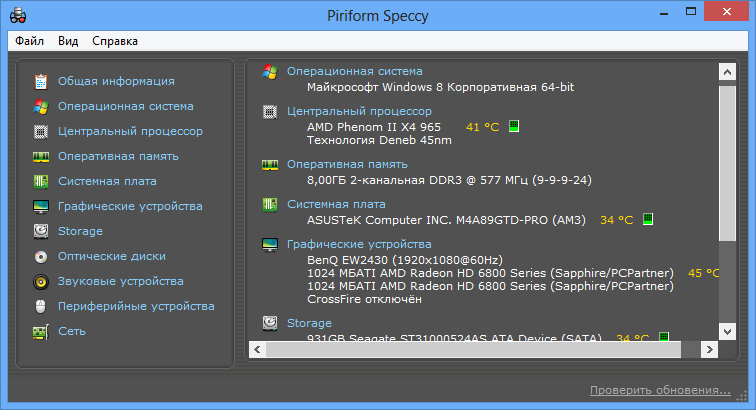Click the RAM stick icon in sidebar
The width and height of the screenshot is (756, 410).
(x=41, y=157)
